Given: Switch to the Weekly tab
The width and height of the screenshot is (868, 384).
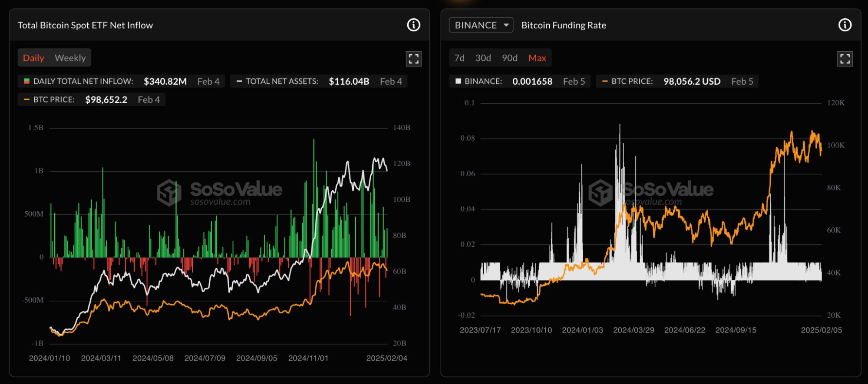Looking at the screenshot, I should pos(70,58).
